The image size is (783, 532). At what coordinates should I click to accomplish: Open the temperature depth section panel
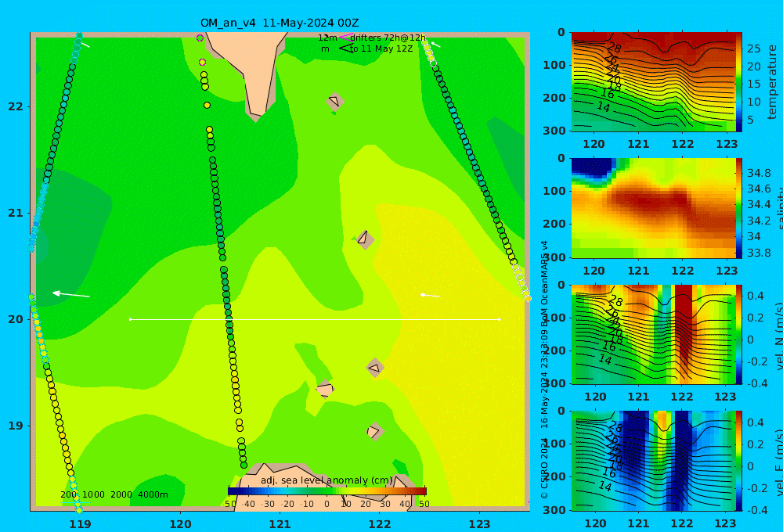(x=653, y=82)
